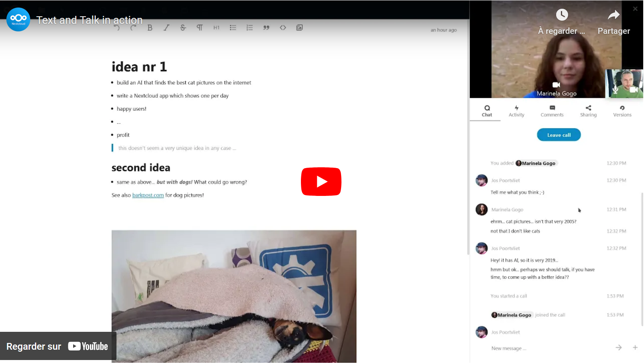Click 'Hey! it has AI, so it is very 2019...' message

tap(524, 261)
